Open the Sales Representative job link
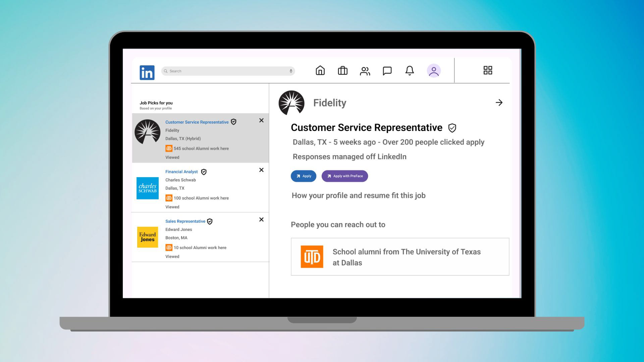 (x=185, y=221)
